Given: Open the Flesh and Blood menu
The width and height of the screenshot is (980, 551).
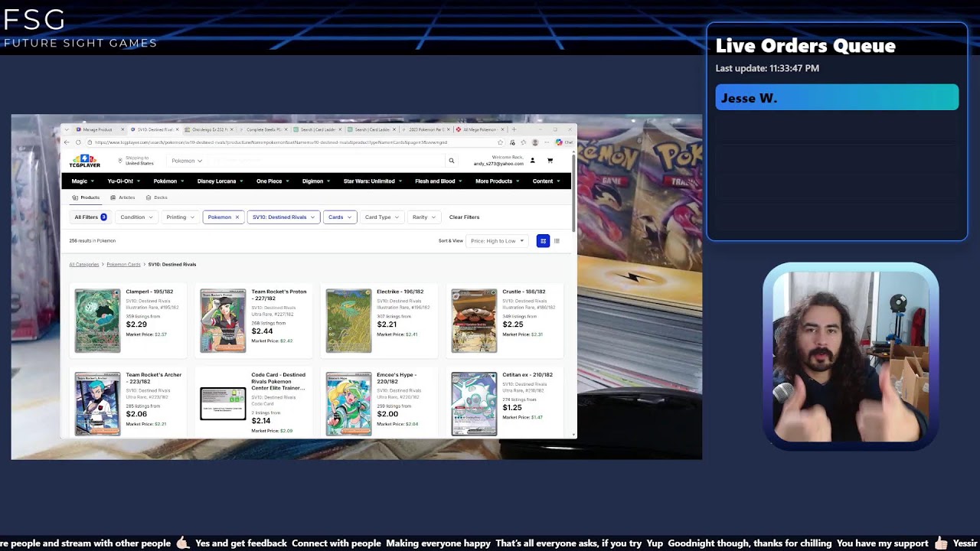Looking at the screenshot, I should 439,181.
